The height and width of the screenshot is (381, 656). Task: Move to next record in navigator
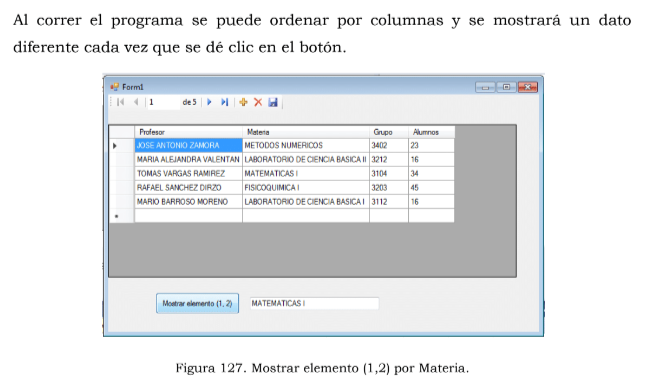click(x=209, y=102)
